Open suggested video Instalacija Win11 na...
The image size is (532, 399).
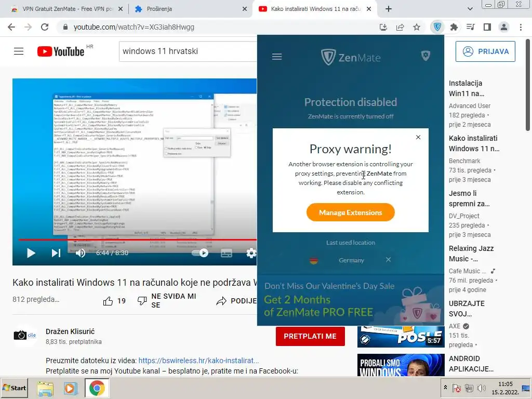click(x=467, y=88)
